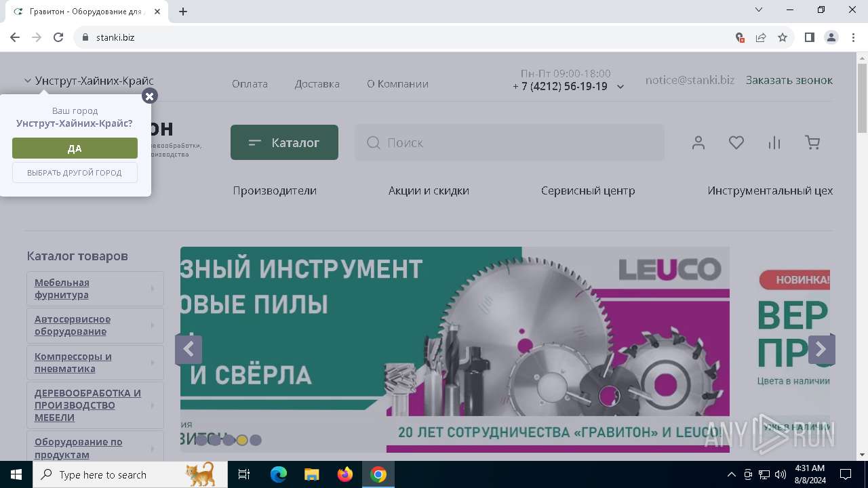This screenshot has width=868, height=488.
Task: Open ДЕРЕВООБРАБОТКА И ПРОИЗВОДСТВО МЕБЕЛИ category
Action: (x=87, y=405)
